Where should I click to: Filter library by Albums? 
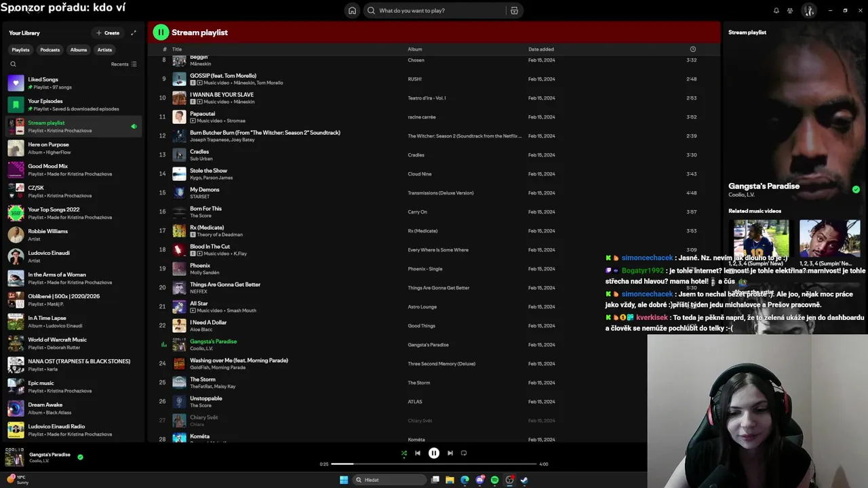(79, 49)
